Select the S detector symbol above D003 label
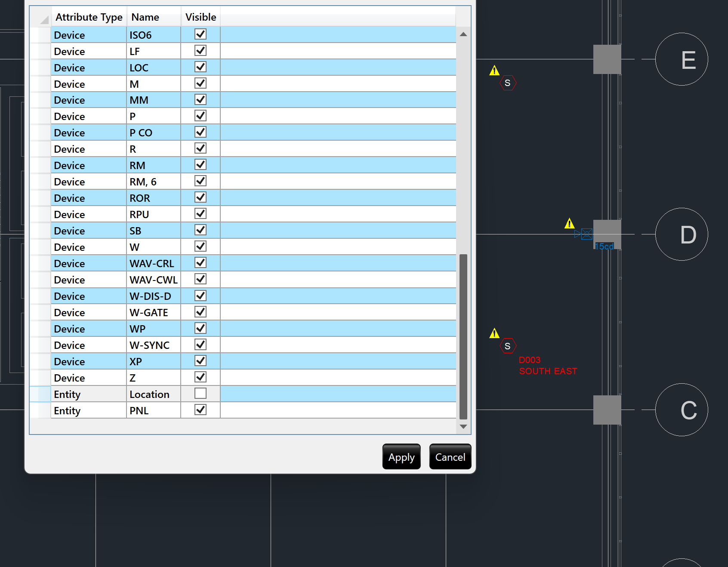 coord(508,346)
